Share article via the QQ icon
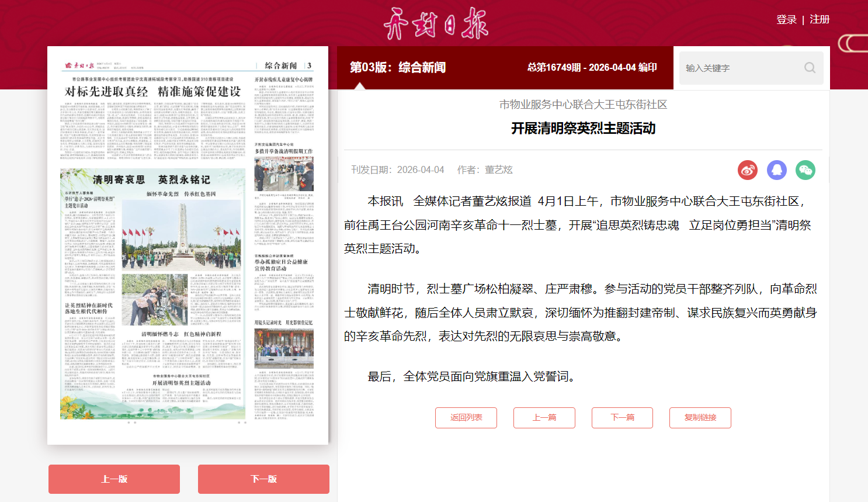The image size is (868, 502). (x=777, y=170)
